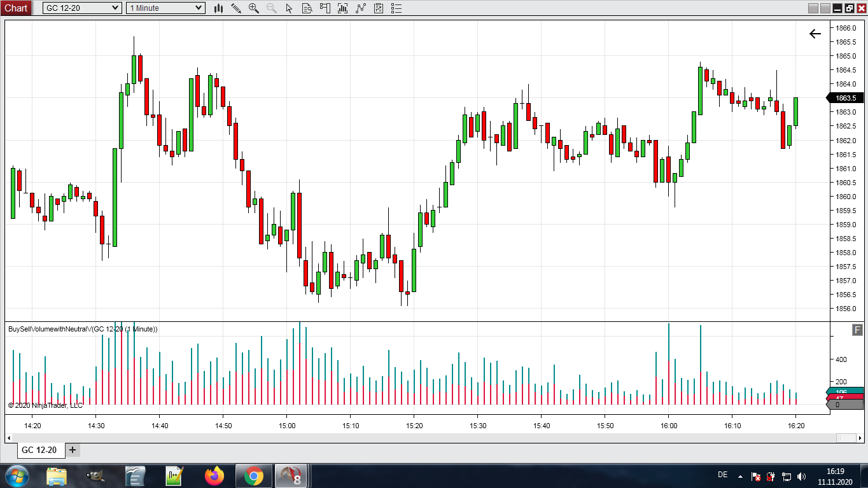
Task: Click the 1866.0 price axis label
Action: click(846, 28)
